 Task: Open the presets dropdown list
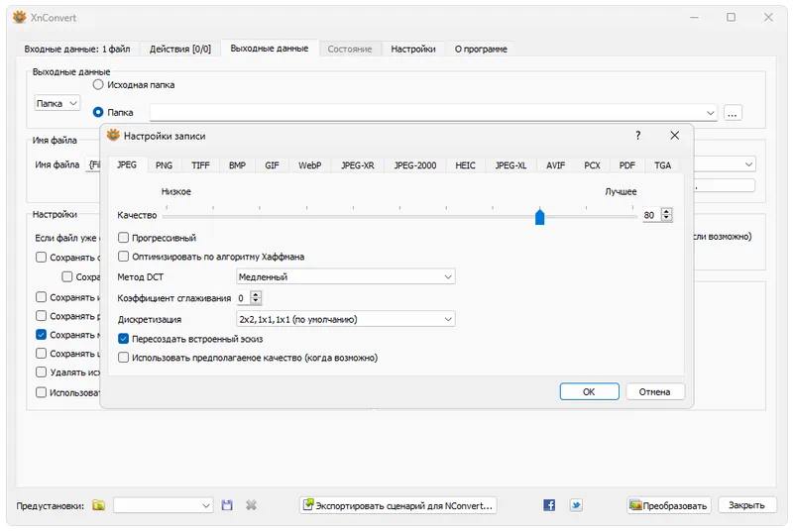[x=163, y=505]
